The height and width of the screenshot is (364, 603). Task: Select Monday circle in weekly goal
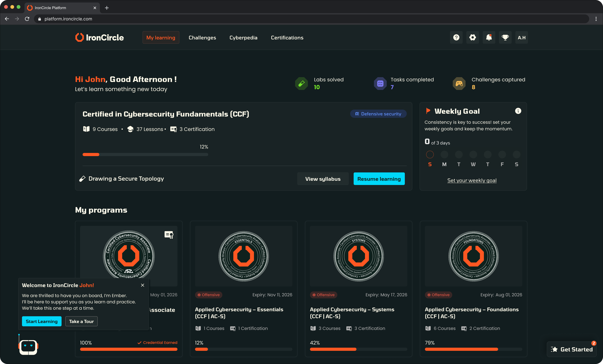click(x=444, y=155)
